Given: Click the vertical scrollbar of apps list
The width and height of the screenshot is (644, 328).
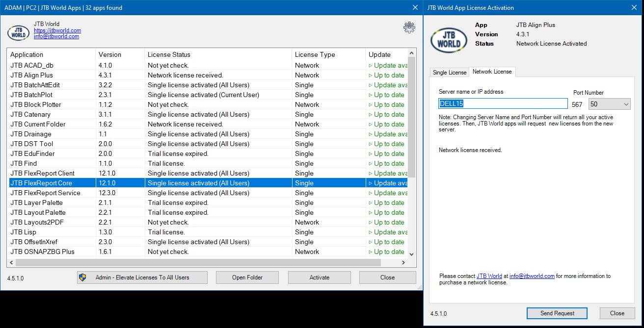Looking at the screenshot, I should coord(411,118).
